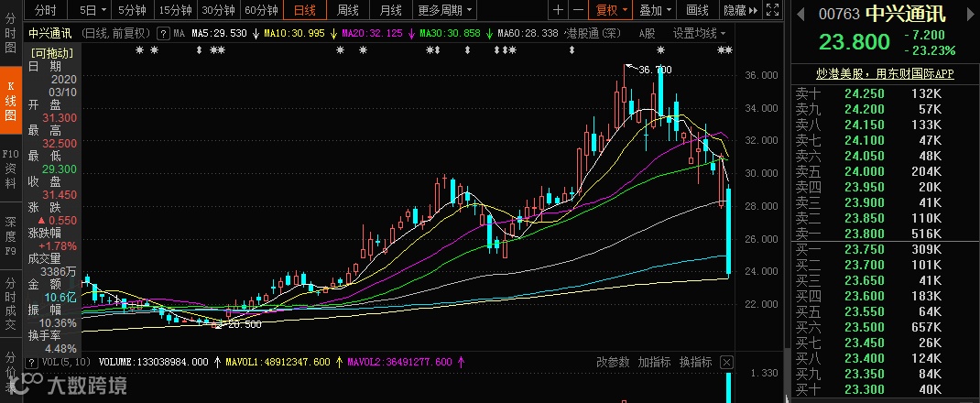Viewport: 980px width, 403px height.
Task: Open the 设置均线 moving average settings
Action: click(x=700, y=33)
